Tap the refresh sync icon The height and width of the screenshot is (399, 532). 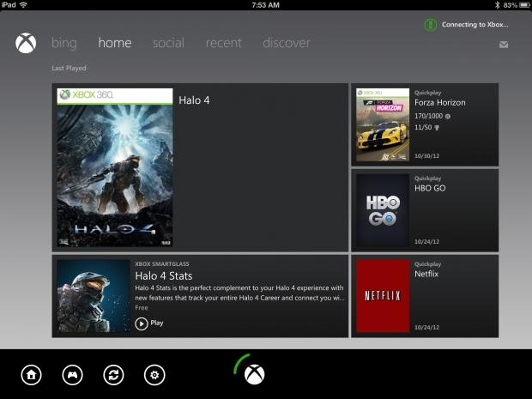(113, 375)
